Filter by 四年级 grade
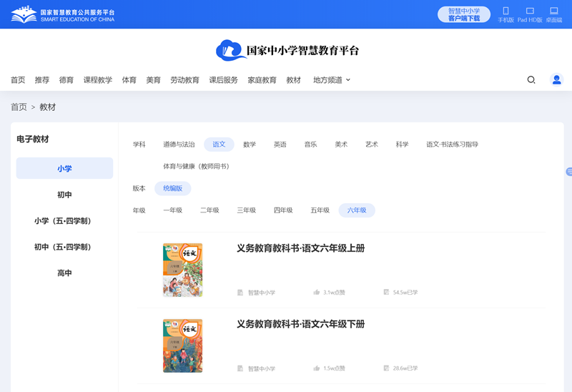 (283, 210)
